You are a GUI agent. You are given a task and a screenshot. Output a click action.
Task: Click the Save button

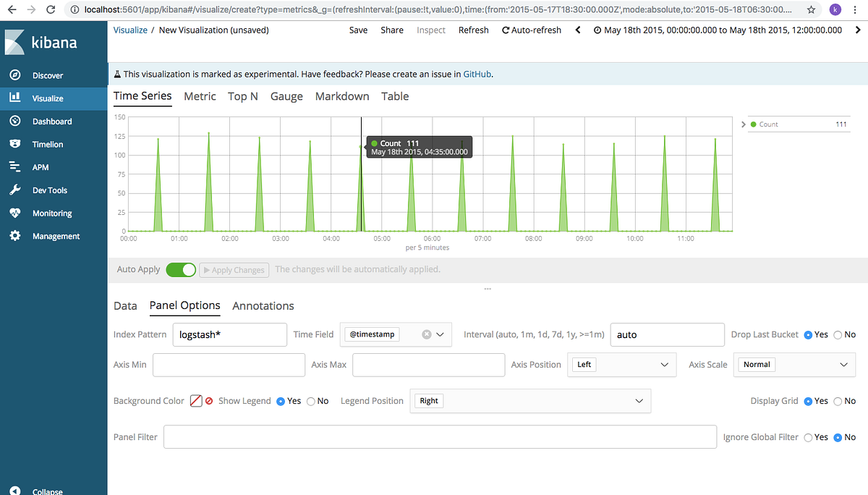358,30
